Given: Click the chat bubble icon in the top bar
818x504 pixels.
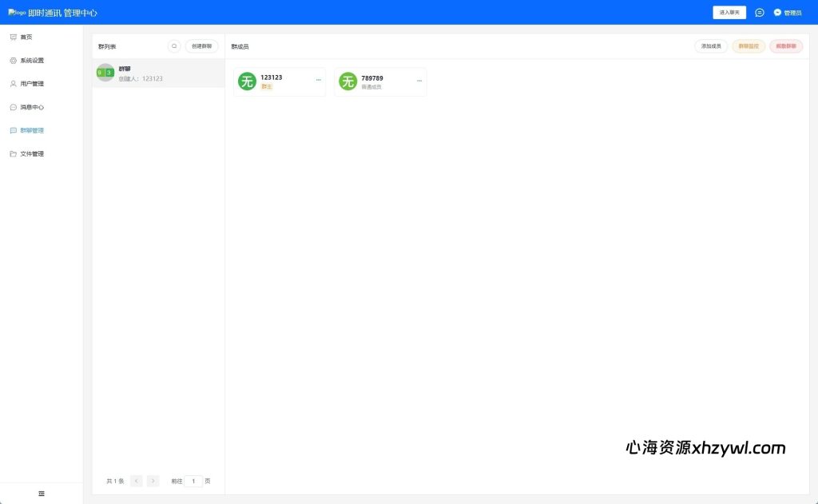Looking at the screenshot, I should 759,13.
